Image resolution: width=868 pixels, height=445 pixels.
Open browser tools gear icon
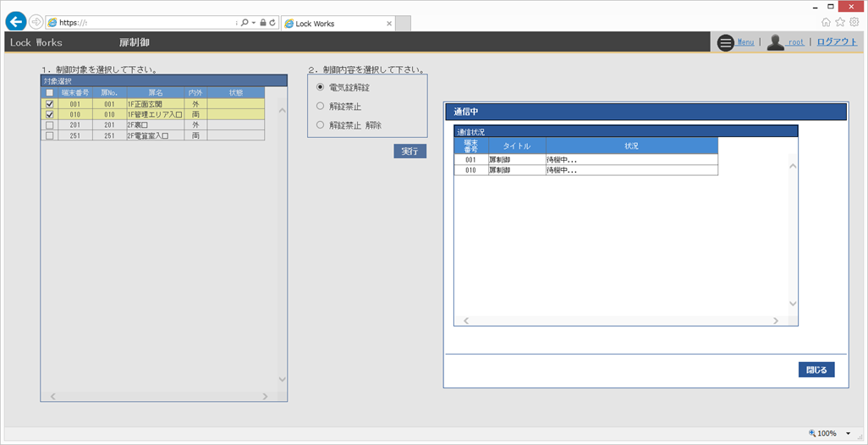(854, 22)
